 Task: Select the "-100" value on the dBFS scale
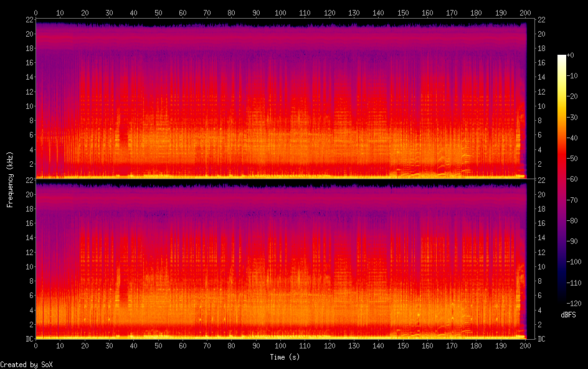[574, 262]
